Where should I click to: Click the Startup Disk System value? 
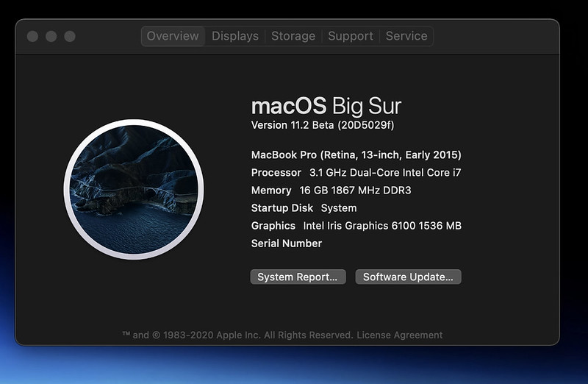[339, 208]
